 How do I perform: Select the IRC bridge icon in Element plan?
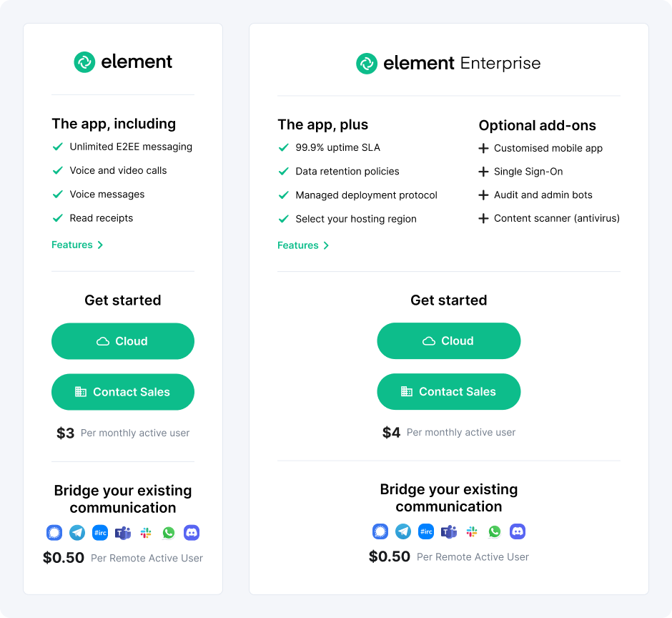coord(100,533)
